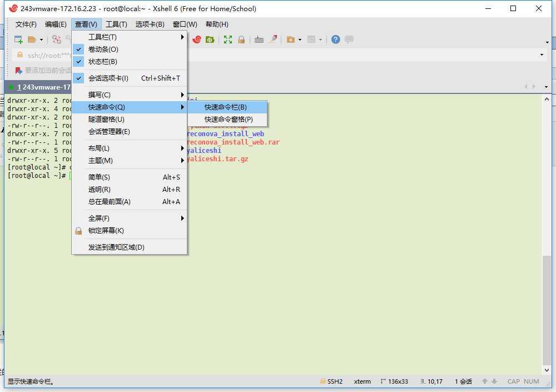The height and width of the screenshot is (392, 556).
Task: Click the up arrow icon in status bar
Action: pos(485,381)
